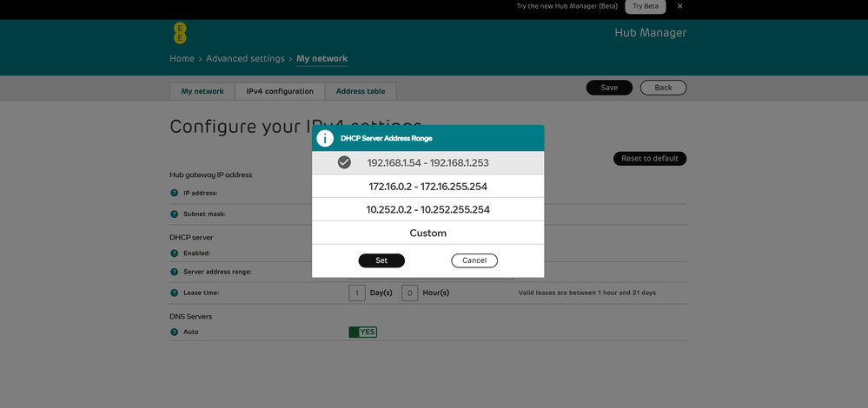Switch to the Address table tab

[361, 91]
